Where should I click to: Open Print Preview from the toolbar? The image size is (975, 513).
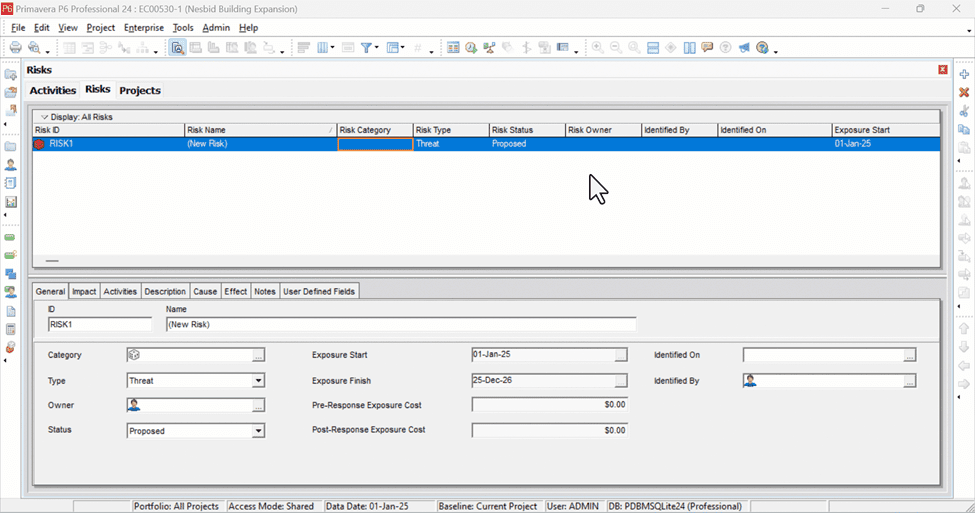click(34, 48)
